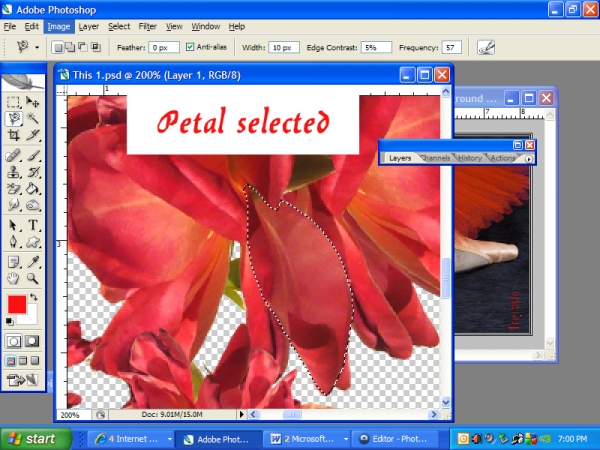Select the History Brush tool
The width and height of the screenshot is (600, 450).
tap(33, 172)
